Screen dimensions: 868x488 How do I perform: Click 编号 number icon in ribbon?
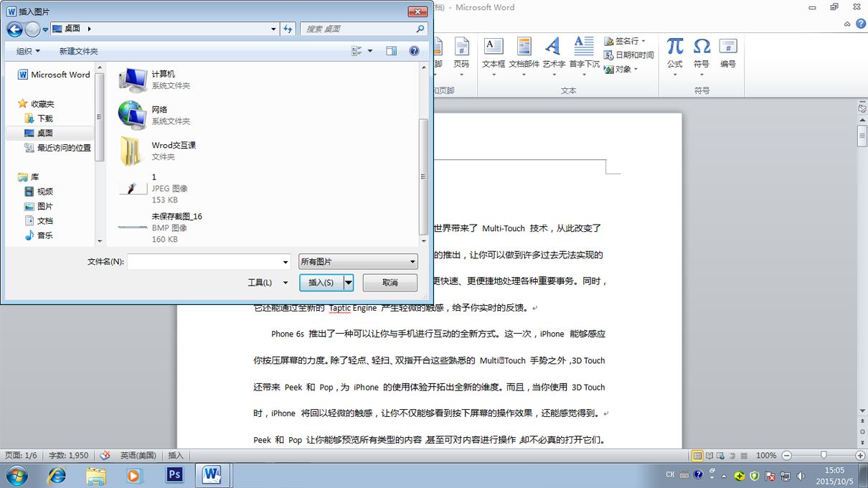[x=728, y=54]
